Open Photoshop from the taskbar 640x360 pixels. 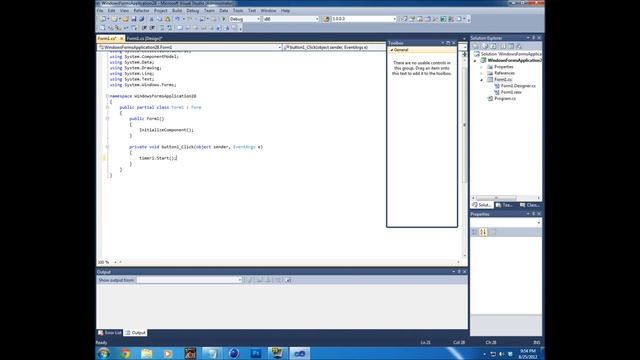pyautogui.click(x=256, y=353)
